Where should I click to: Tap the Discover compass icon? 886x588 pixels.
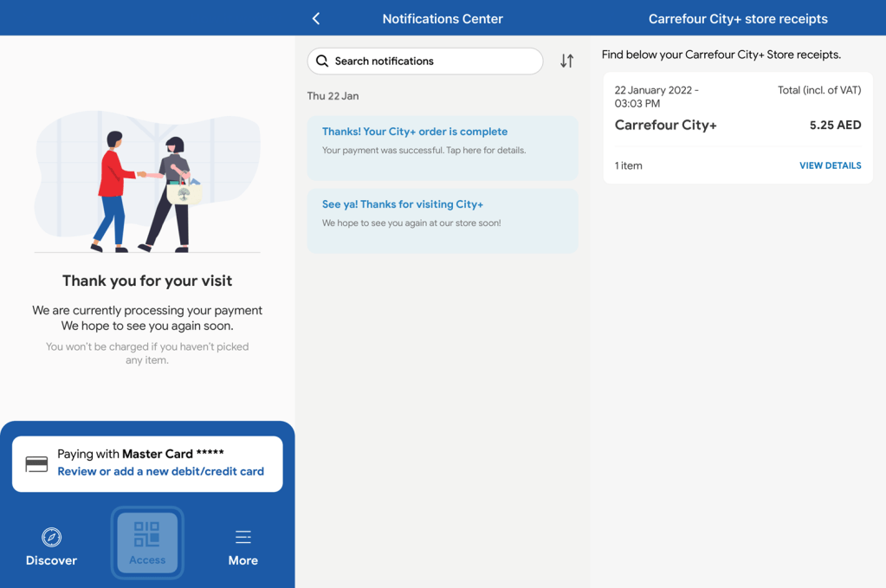(51, 537)
